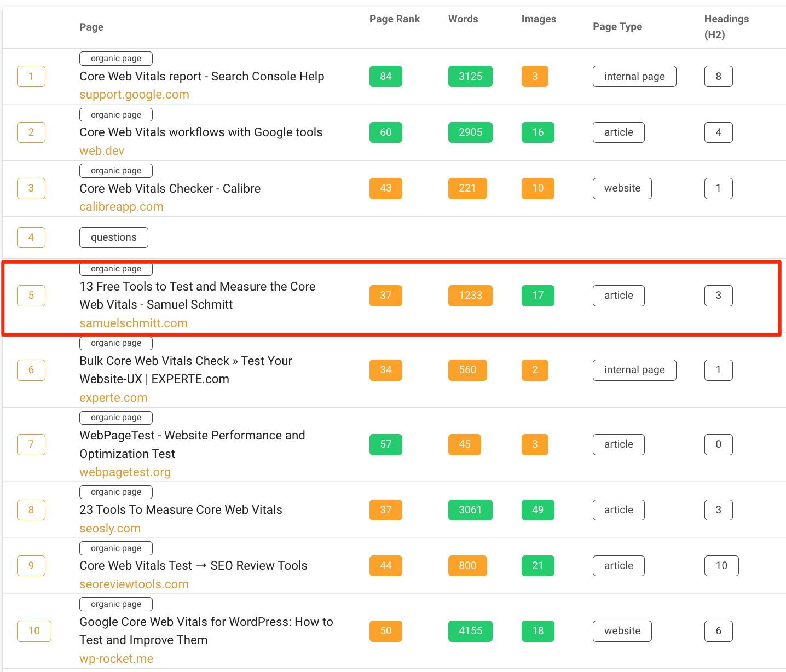This screenshot has height=672, width=786.
Task: Click the 221 words badge
Action: 467,188
